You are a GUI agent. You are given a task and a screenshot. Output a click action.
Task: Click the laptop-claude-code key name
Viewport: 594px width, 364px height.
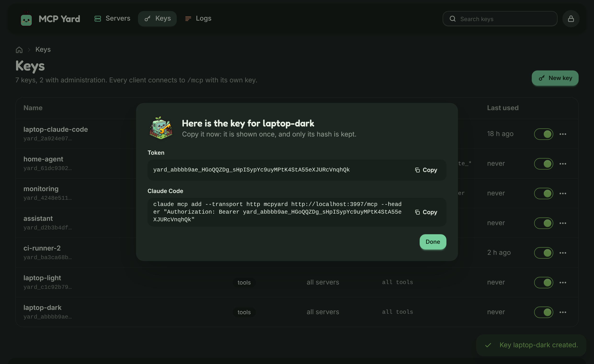pos(55,129)
